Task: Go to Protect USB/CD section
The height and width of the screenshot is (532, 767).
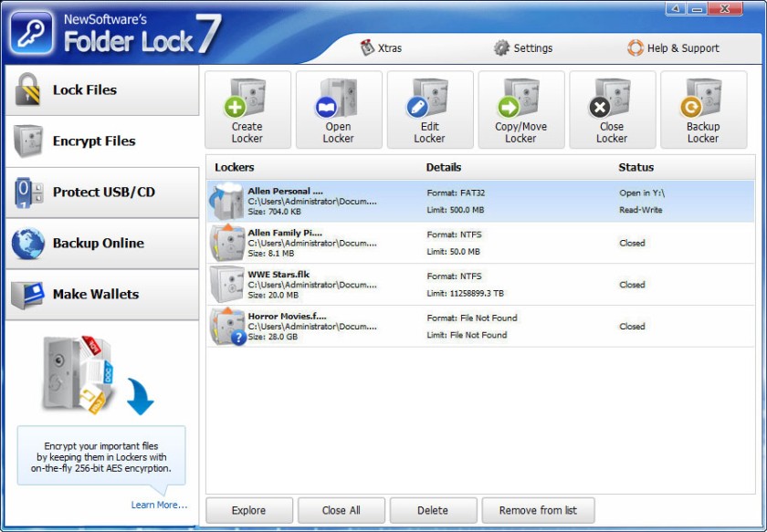Action: click(102, 193)
